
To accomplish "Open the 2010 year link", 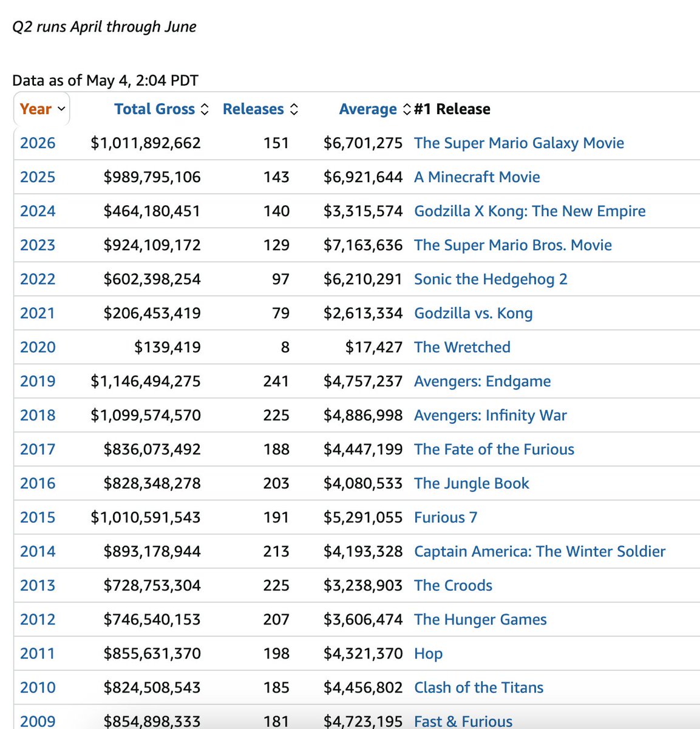I will click(x=38, y=688).
